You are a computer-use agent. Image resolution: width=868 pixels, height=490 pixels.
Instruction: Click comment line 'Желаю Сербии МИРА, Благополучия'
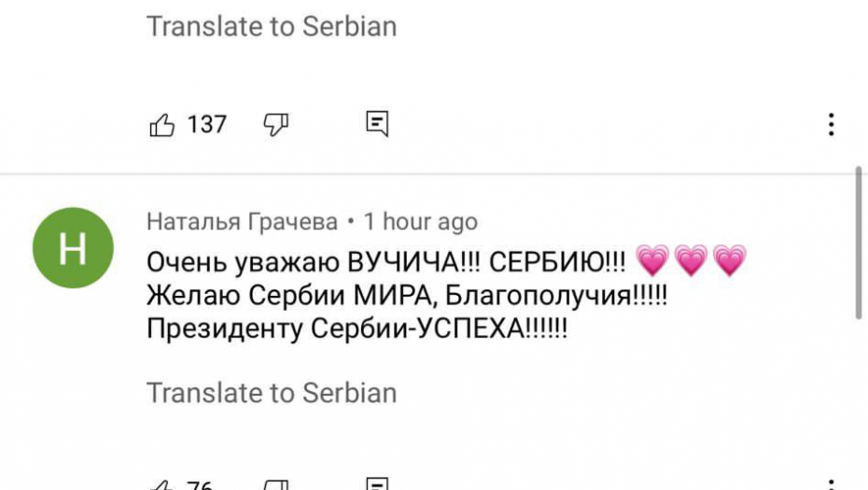pos(406,296)
